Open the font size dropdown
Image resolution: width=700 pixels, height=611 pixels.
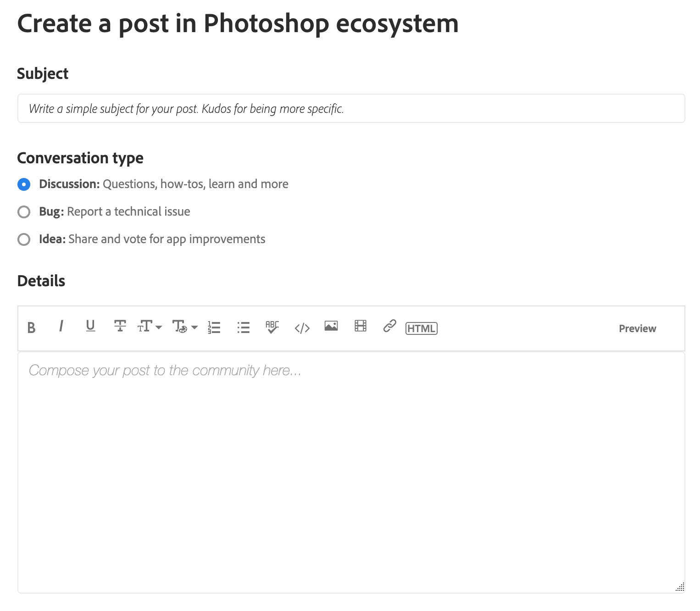click(150, 327)
